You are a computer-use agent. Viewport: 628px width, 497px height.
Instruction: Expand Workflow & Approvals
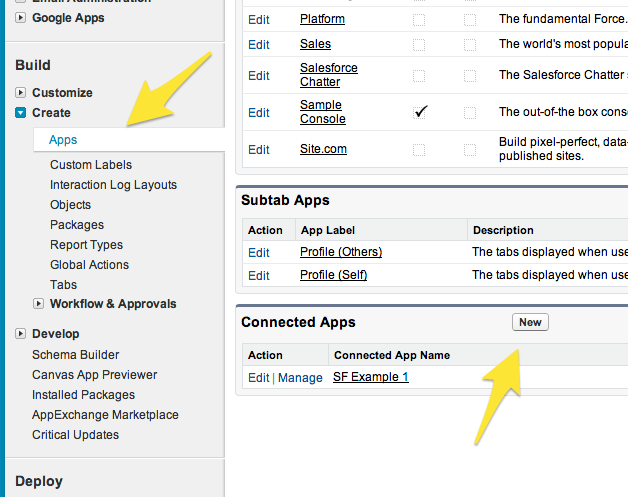pos(38,304)
